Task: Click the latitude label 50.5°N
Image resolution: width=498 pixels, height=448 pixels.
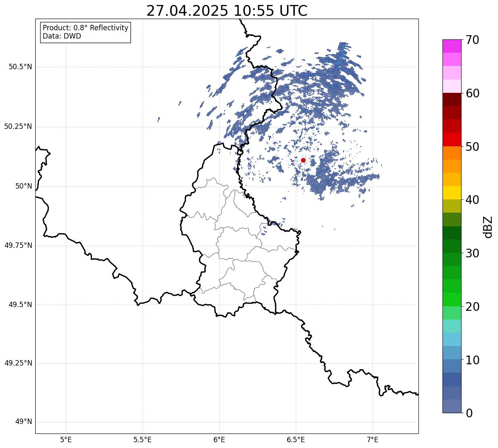Action: pos(20,67)
